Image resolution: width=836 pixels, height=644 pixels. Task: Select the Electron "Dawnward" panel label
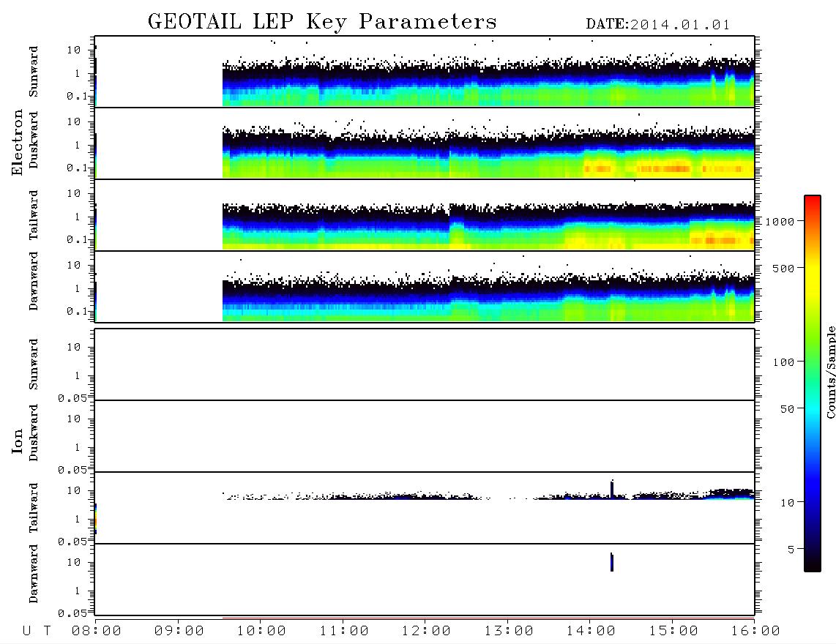(x=34, y=282)
